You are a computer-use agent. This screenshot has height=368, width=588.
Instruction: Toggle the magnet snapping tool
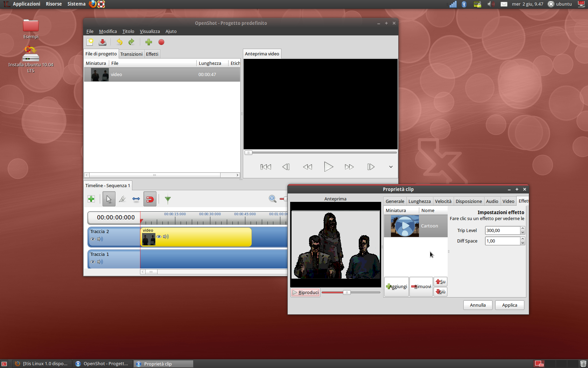click(x=150, y=199)
